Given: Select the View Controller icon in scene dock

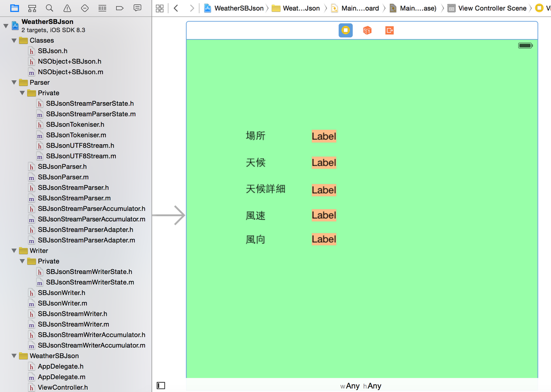Looking at the screenshot, I should coord(346,29).
